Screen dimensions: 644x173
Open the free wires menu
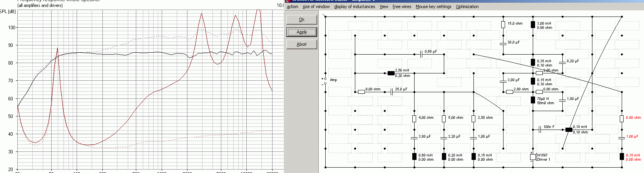pyautogui.click(x=402, y=7)
